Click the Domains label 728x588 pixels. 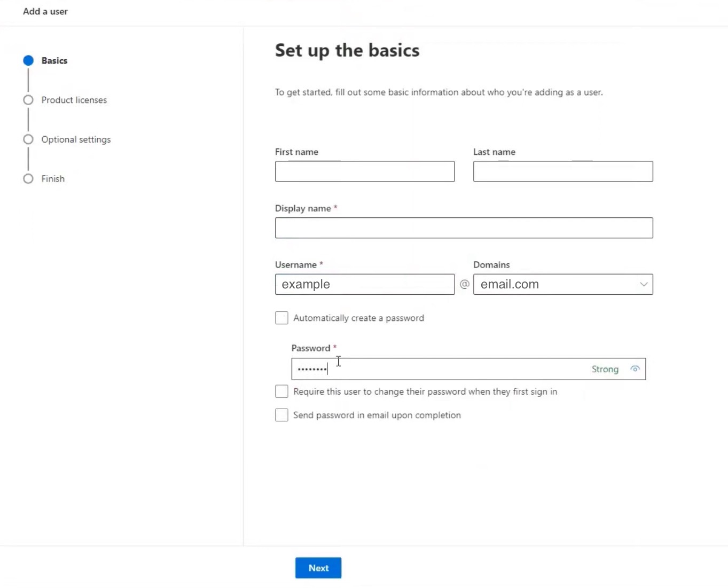pyautogui.click(x=491, y=265)
